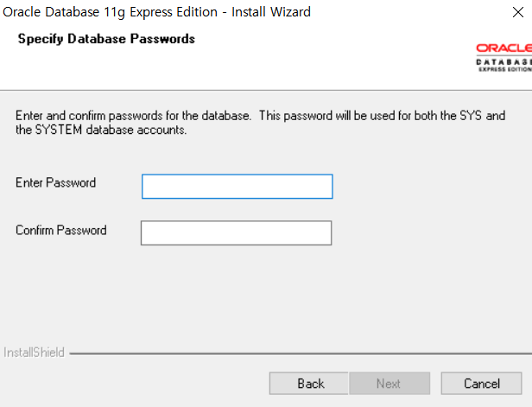The height and width of the screenshot is (407, 532).
Task: Select the 'Specify Database Passwords' heading
Action: pos(106,39)
